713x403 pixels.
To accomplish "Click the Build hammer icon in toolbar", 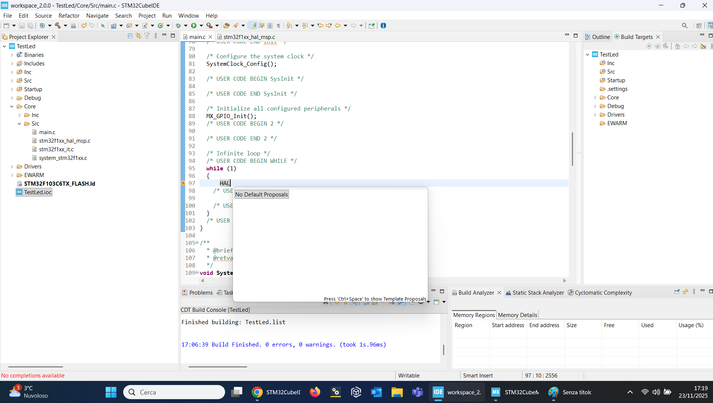I will [58, 25].
